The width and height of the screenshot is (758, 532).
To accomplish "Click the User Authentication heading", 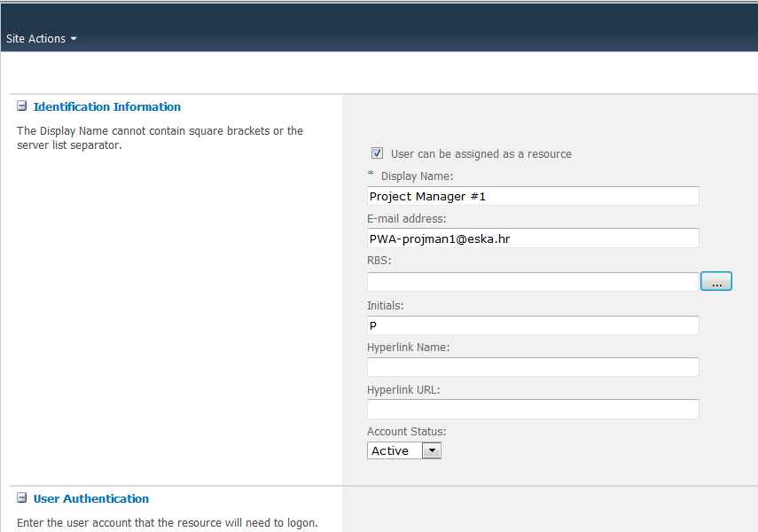I will [90, 498].
